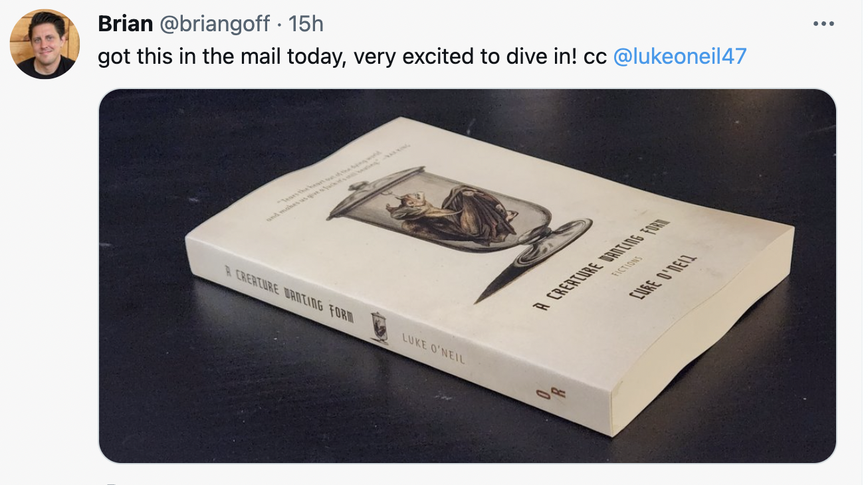This screenshot has width=868, height=485.
Task: Open the tweet via 15h timestamp
Action: point(306,24)
